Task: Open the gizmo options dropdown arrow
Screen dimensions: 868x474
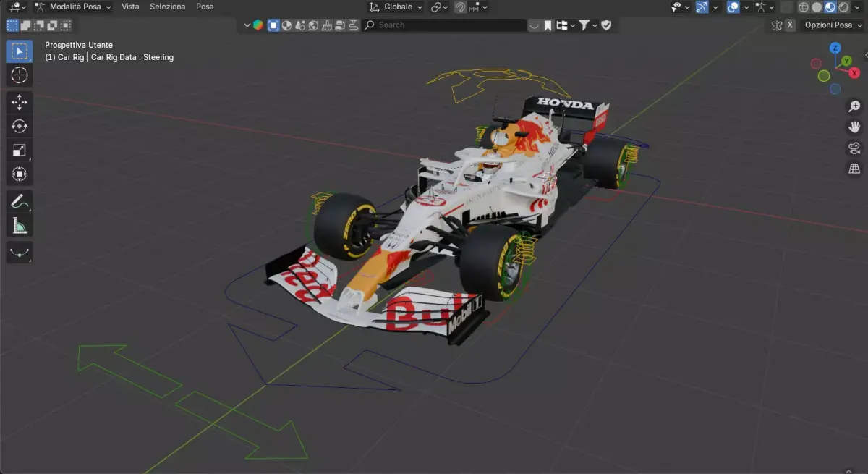Action: coord(715,7)
